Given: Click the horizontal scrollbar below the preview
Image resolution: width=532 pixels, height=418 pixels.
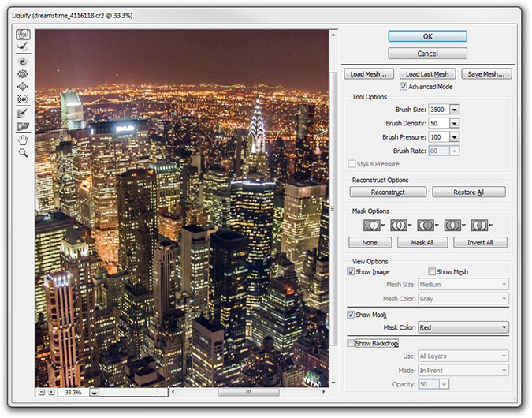Looking at the screenshot, I should point(247,391).
